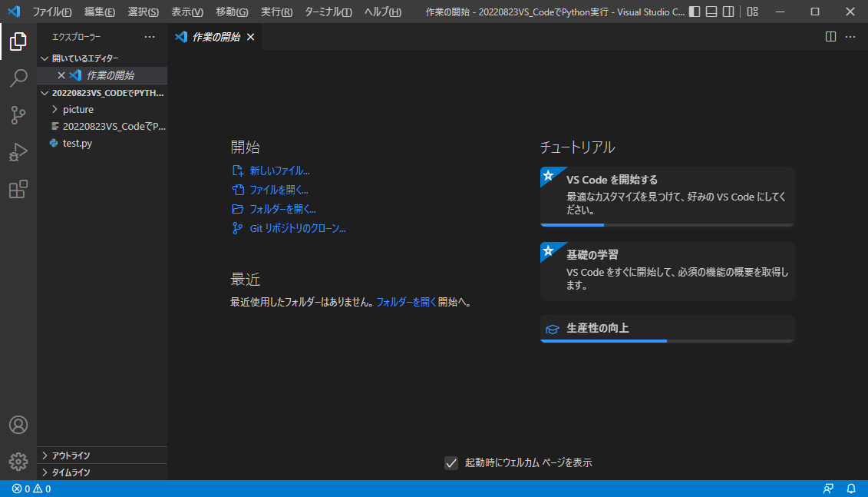Open the 生産性の向上 walkthrough progress item

[666, 328]
